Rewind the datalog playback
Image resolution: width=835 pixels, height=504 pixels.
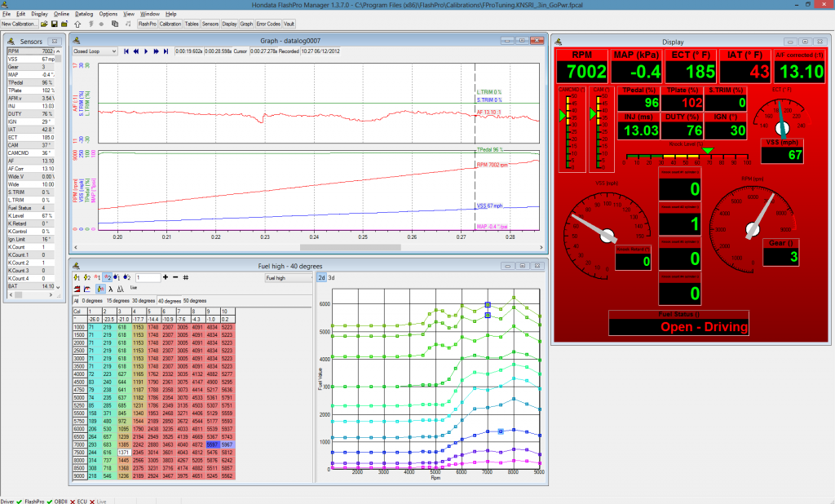[x=136, y=51]
